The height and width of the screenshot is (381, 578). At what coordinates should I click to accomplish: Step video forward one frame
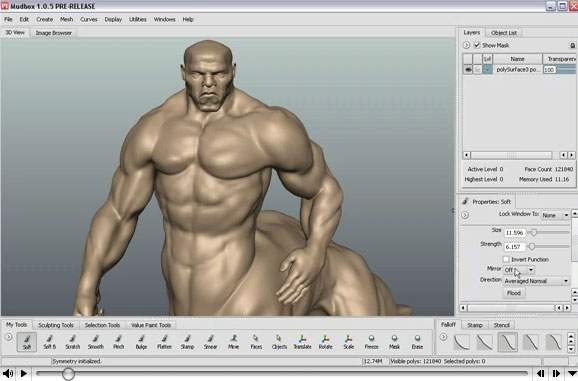point(556,374)
